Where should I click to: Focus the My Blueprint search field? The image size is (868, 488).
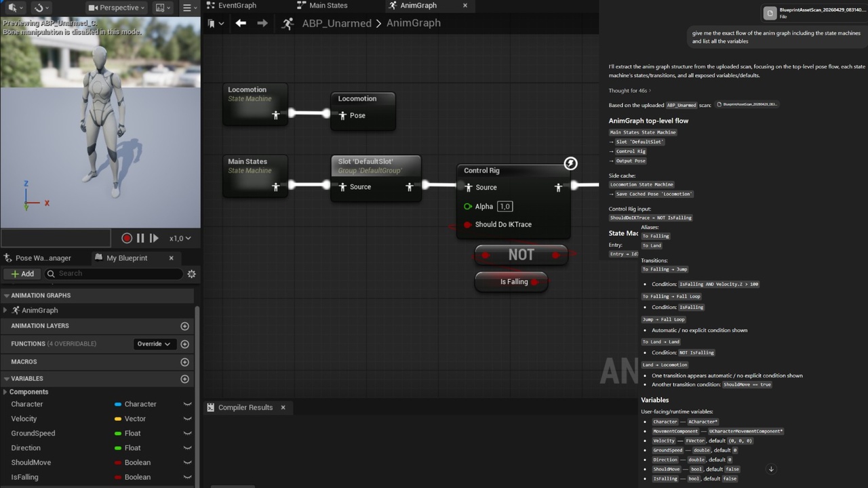click(x=114, y=274)
